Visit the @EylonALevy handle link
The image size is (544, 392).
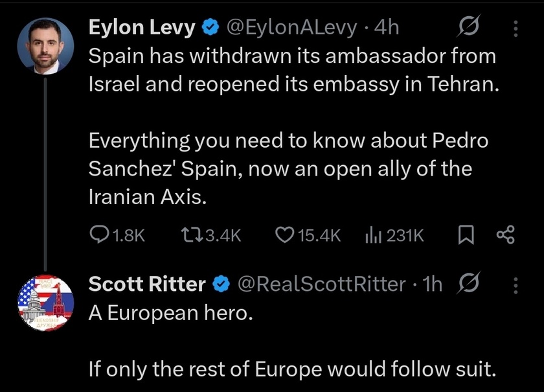point(293,27)
